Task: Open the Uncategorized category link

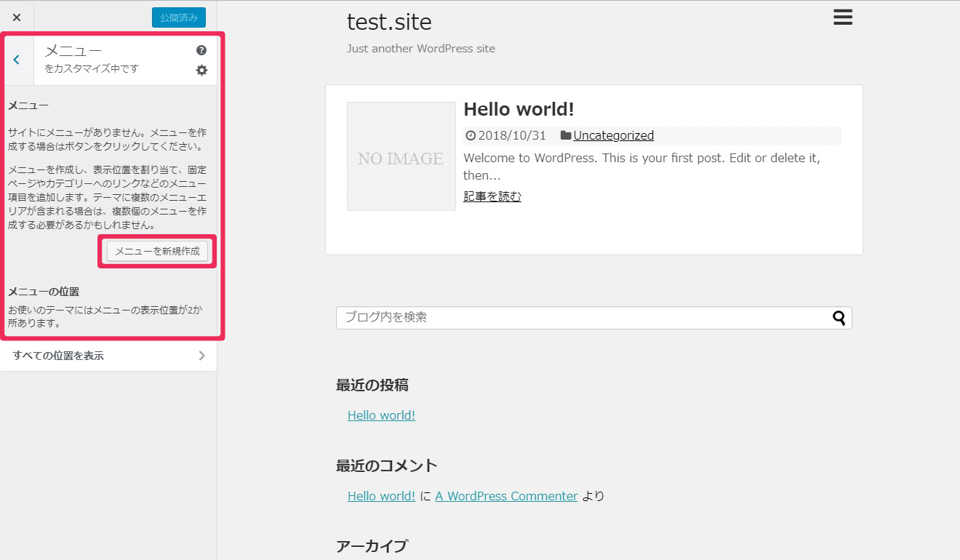Action: tap(613, 135)
